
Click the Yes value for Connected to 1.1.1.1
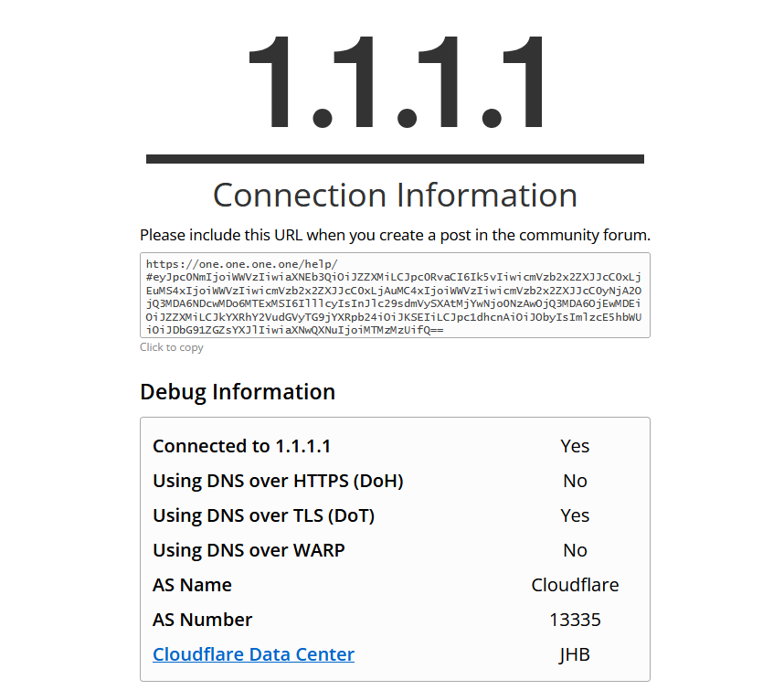(575, 446)
